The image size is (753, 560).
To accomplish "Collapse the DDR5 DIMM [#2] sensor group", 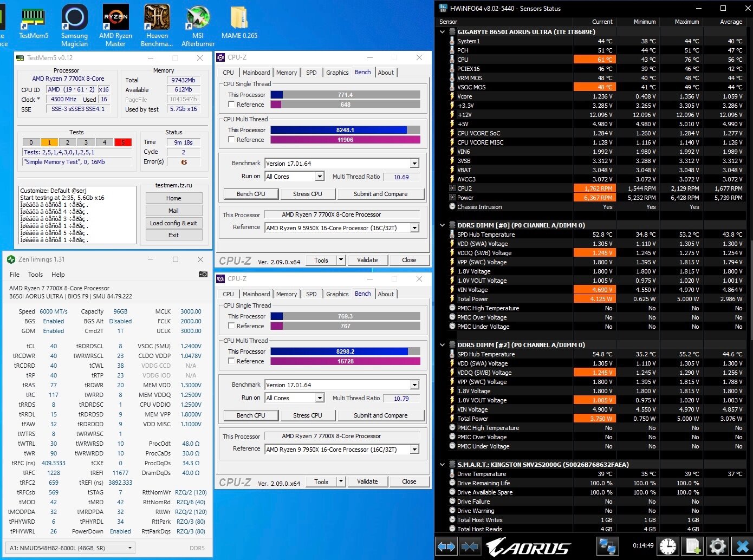I will (443, 345).
